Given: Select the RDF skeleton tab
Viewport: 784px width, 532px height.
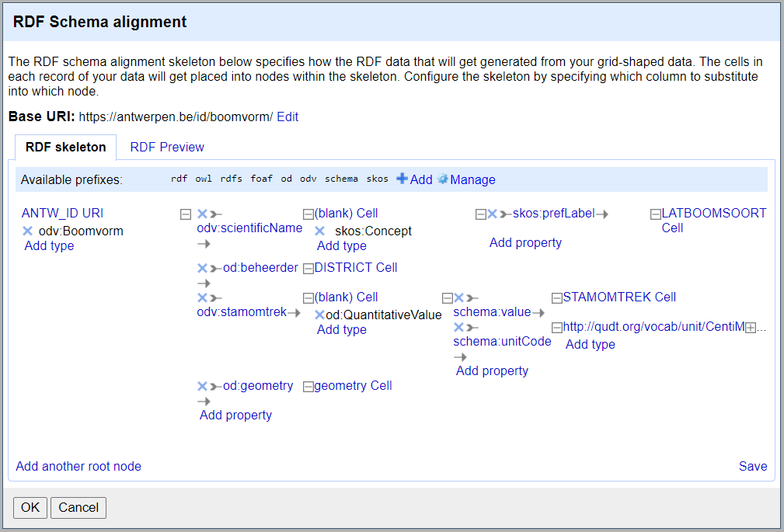Looking at the screenshot, I should [x=65, y=147].
